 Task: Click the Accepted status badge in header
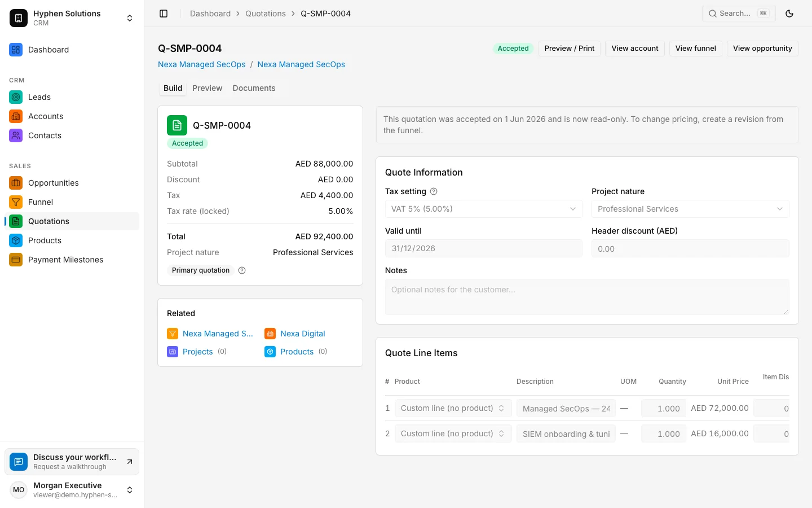[513, 49]
